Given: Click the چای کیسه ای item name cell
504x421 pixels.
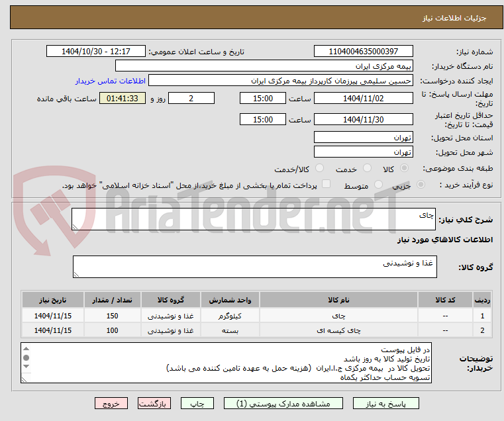Looking at the screenshot, I should click(338, 330).
